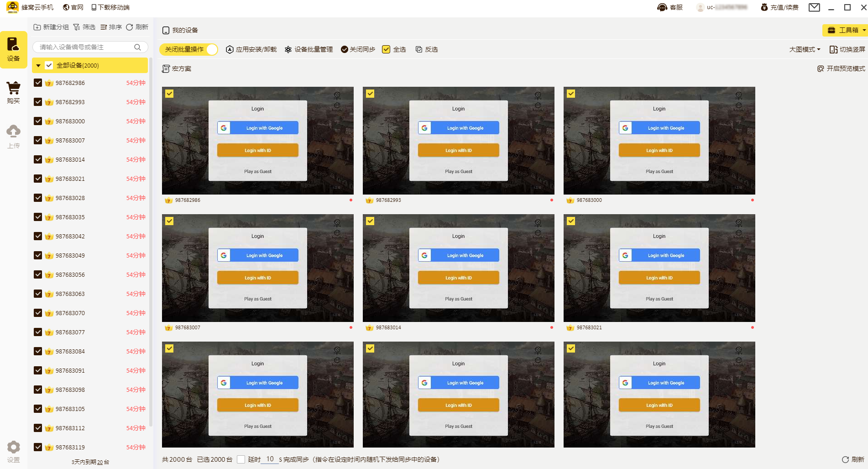Image resolution: width=868 pixels, height=469 pixels.
Task: Click 下载移动端 download mobile menu item
Action: click(110, 7)
